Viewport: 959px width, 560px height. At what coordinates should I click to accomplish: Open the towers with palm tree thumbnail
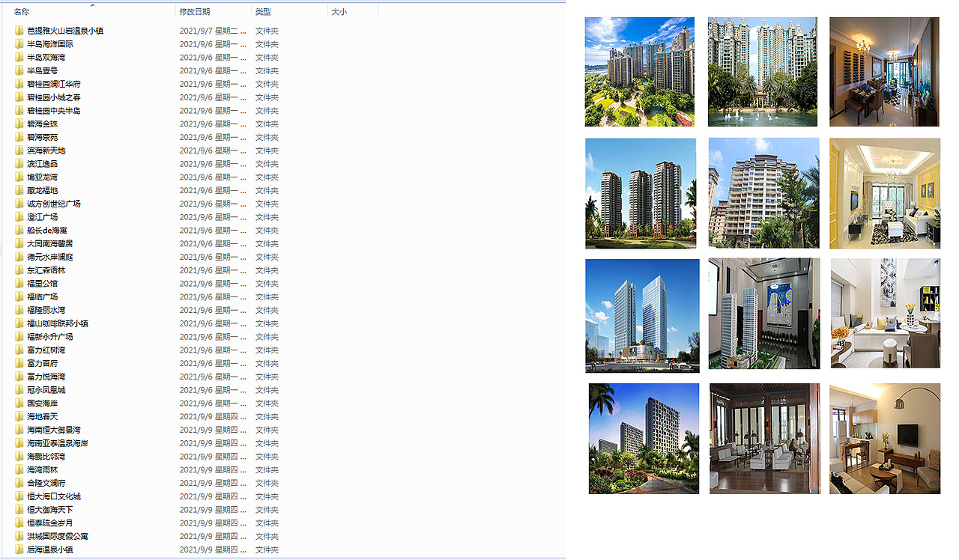pos(644,439)
